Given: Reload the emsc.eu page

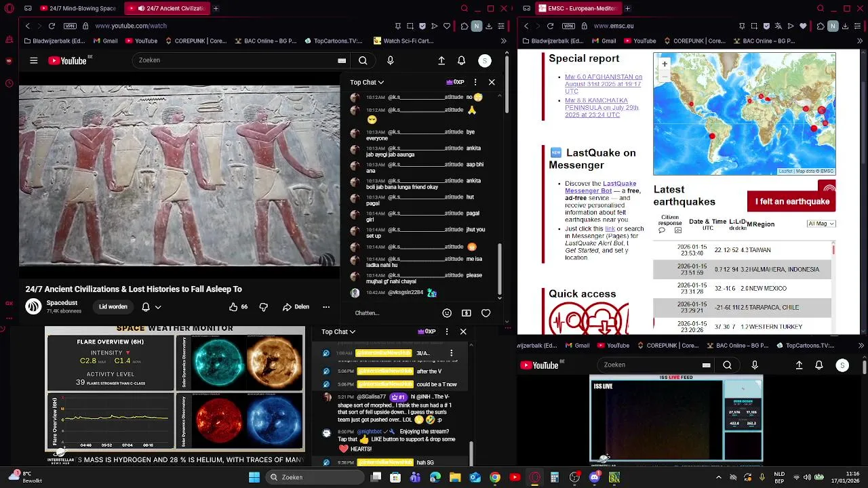Looking at the screenshot, I should click(x=550, y=26).
